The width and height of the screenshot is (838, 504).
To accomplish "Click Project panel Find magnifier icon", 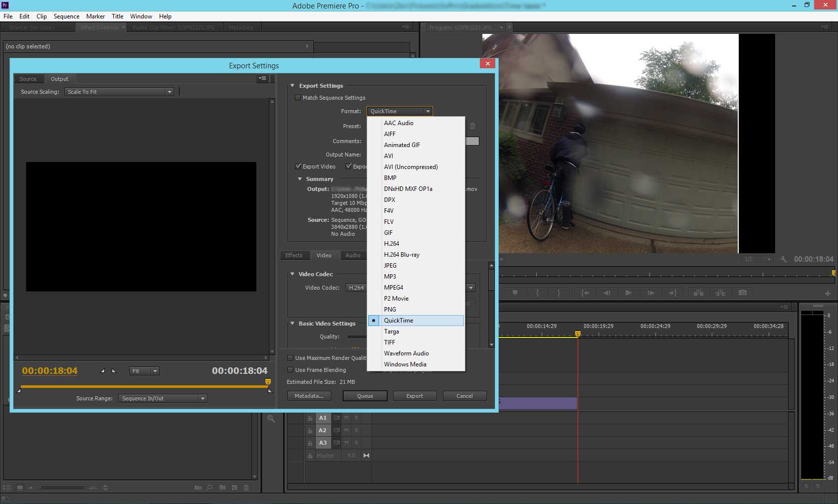I will [209, 488].
